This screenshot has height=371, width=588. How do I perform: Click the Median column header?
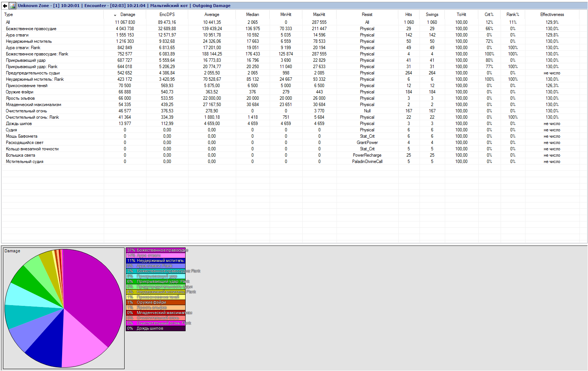click(x=253, y=15)
